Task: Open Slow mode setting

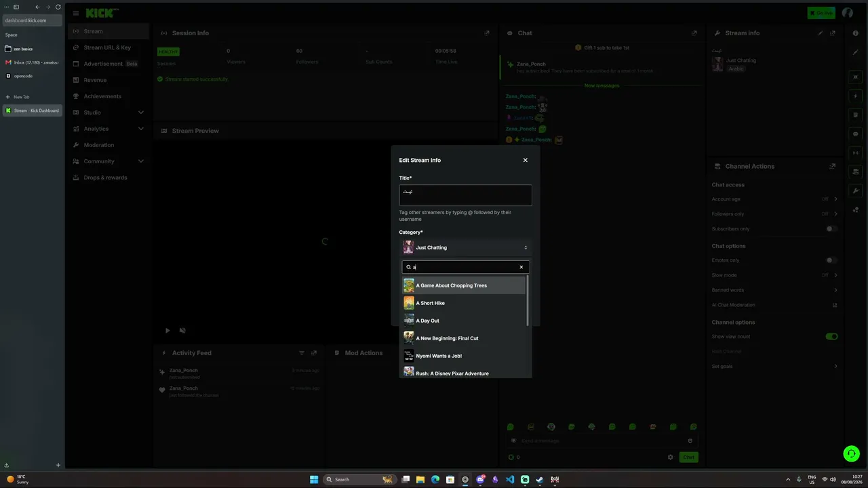Action: point(774,275)
